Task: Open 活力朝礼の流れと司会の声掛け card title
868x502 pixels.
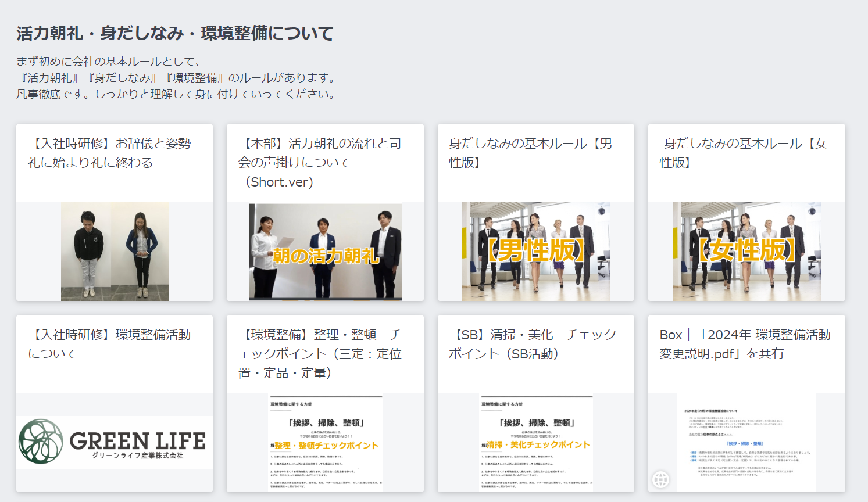Action: tap(320, 162)
